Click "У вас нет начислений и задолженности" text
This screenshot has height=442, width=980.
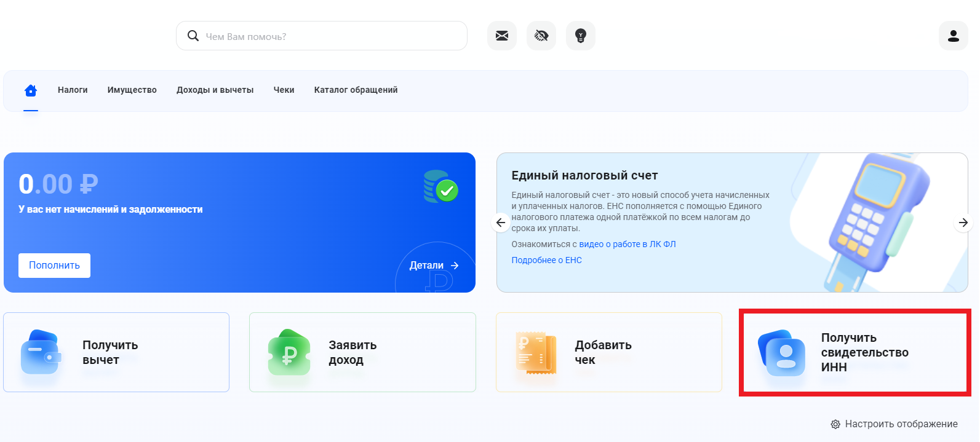pos(111,209)
